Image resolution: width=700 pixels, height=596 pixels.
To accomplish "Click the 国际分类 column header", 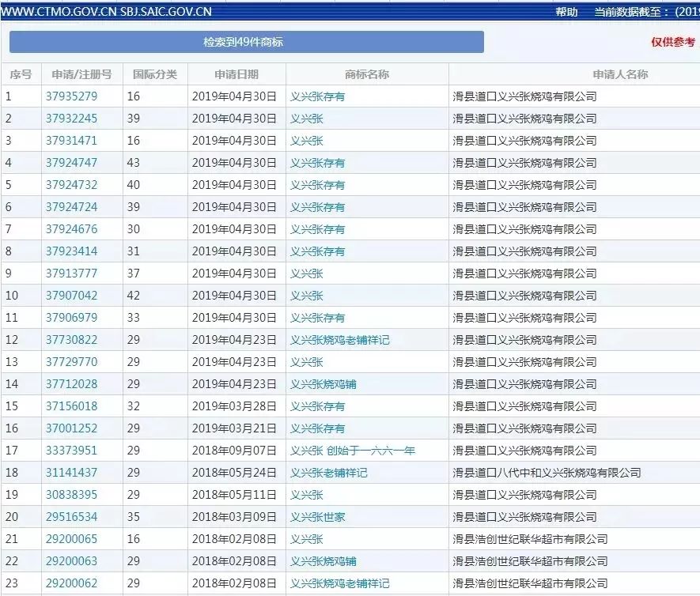I will point(155,74).
